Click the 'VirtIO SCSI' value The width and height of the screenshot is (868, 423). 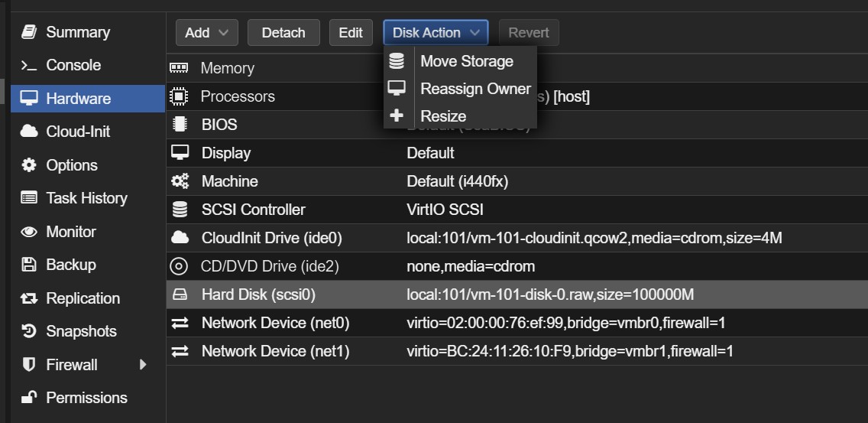[x=445, y=210]
